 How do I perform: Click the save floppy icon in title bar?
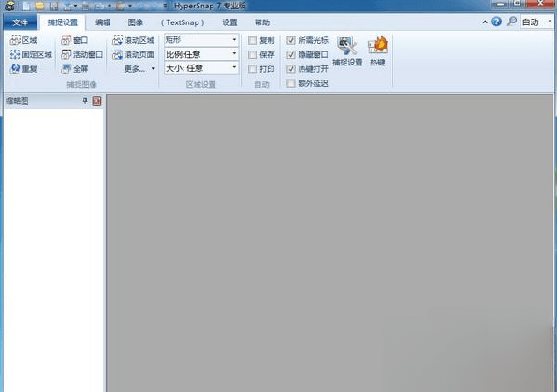point(53,6)
